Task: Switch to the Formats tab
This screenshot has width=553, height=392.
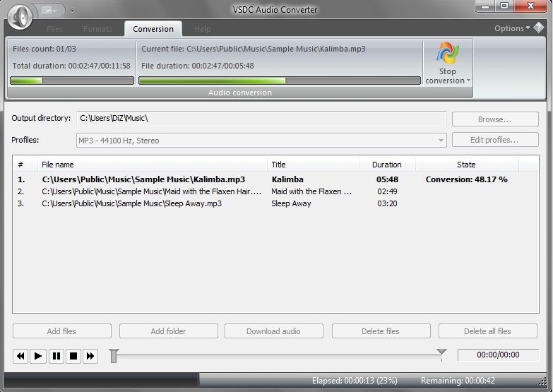Action: tap(97, 29)
